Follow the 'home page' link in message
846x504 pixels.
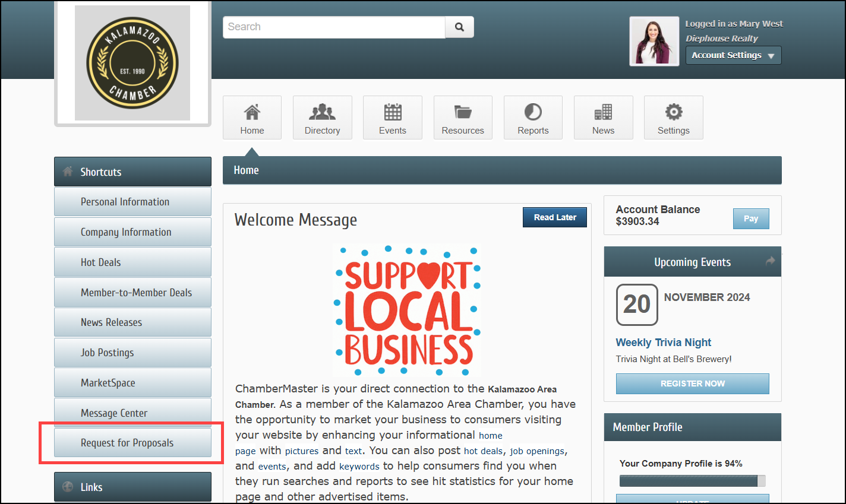tap(491, 436)
